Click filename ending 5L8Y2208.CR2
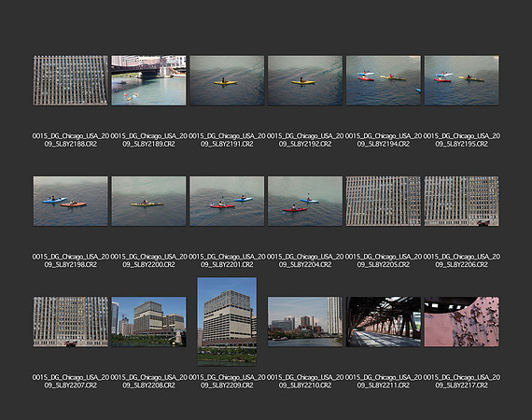Viewport: 532px width, 420px height. [x=148, y=382]
